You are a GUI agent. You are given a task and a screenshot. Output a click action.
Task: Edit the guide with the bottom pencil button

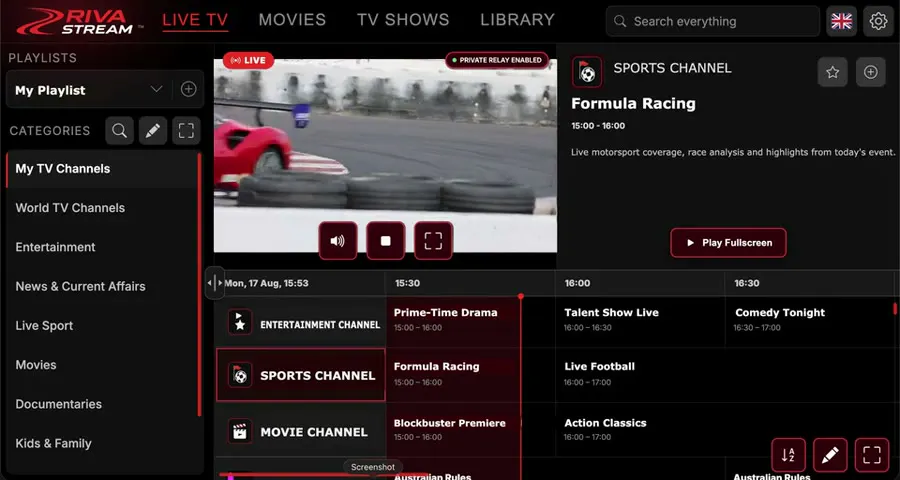click(830, 455)
